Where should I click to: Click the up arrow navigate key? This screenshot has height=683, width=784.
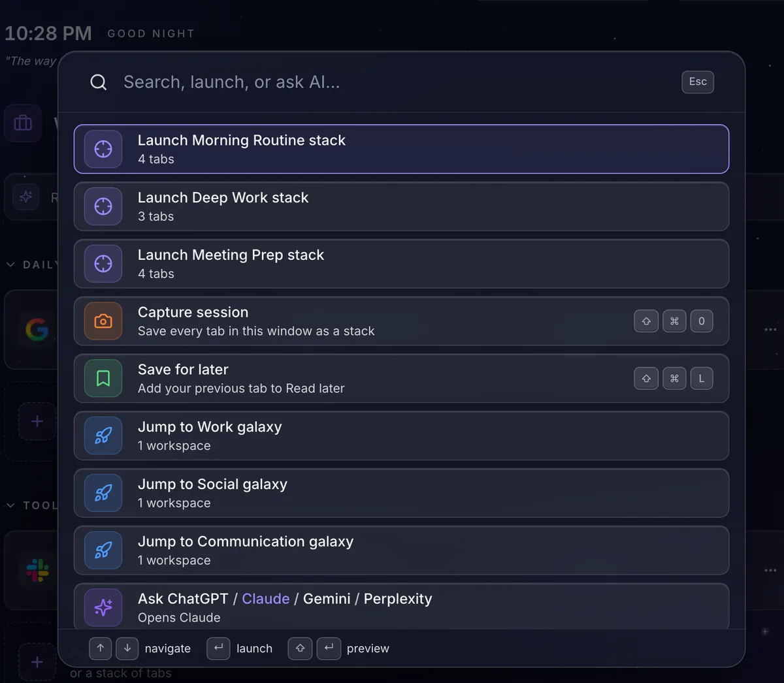(x=101, y=648)
